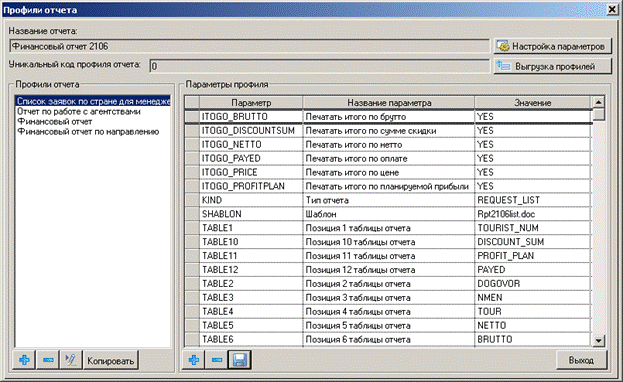This screenshot has width=623, height=382.
Task: Select the Финансовый отчет profile
Action: pyautogui.click(x=54, y=122)
